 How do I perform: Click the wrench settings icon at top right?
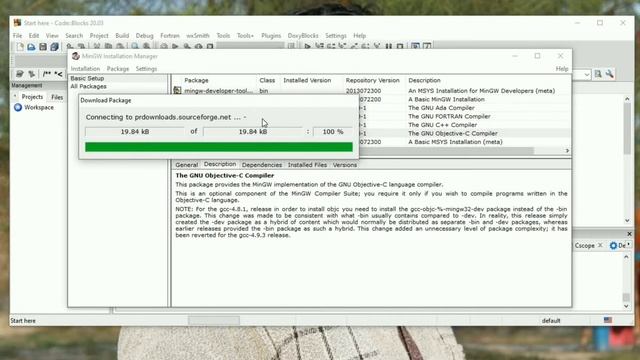609,74
